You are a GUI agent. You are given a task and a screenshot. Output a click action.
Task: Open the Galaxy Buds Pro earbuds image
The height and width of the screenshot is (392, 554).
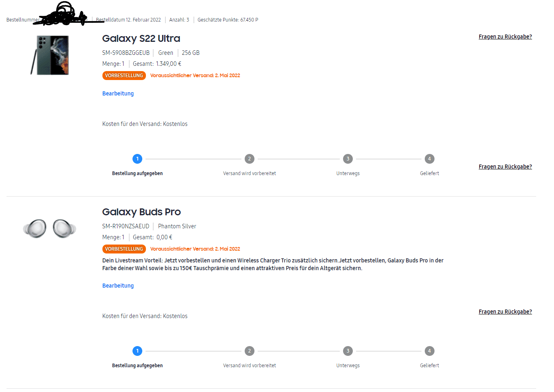pyautogui.click(x=50, y=228)
